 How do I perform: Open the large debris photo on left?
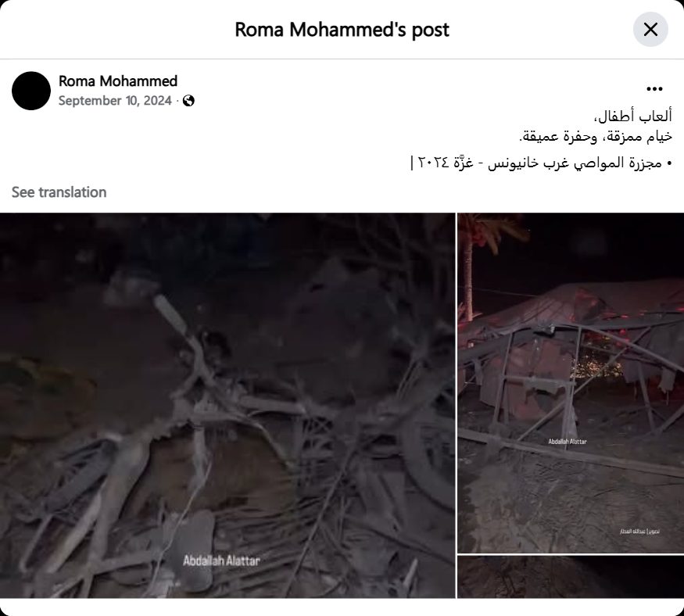coord(227,405)
